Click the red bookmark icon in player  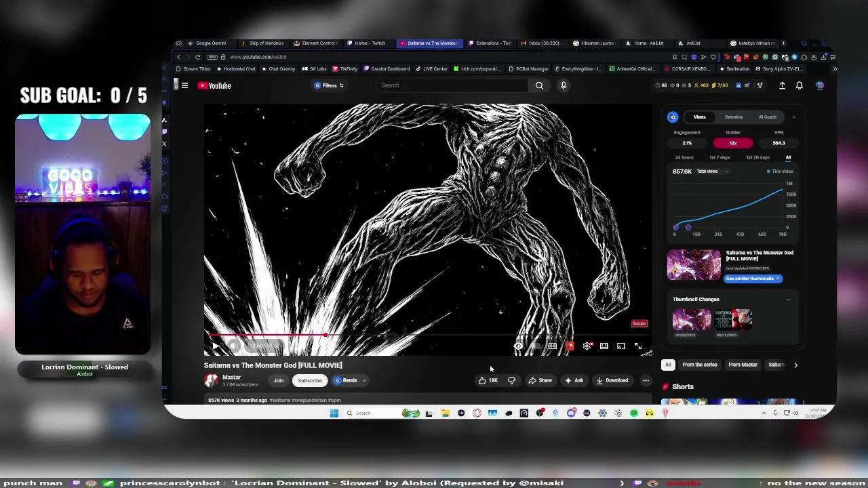pyautogui.click(x=570, y=346)
